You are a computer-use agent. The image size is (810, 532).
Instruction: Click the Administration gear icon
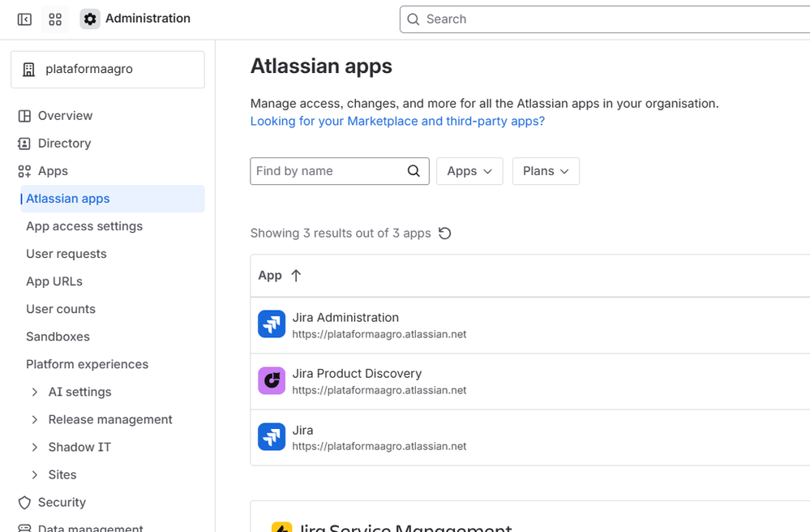[x=90, y=19]
